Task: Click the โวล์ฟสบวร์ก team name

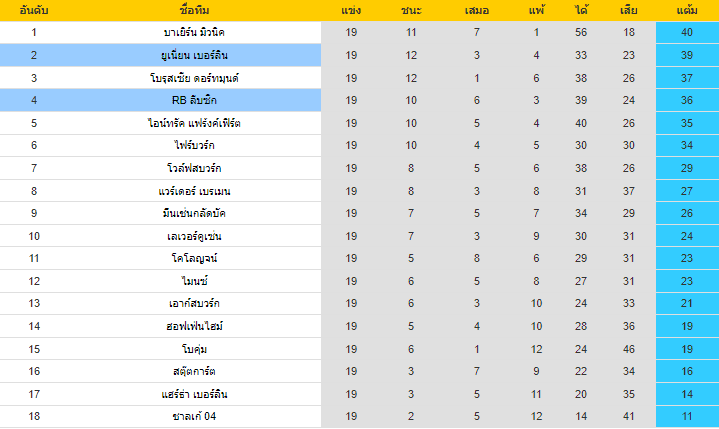Action: [194, 168]
